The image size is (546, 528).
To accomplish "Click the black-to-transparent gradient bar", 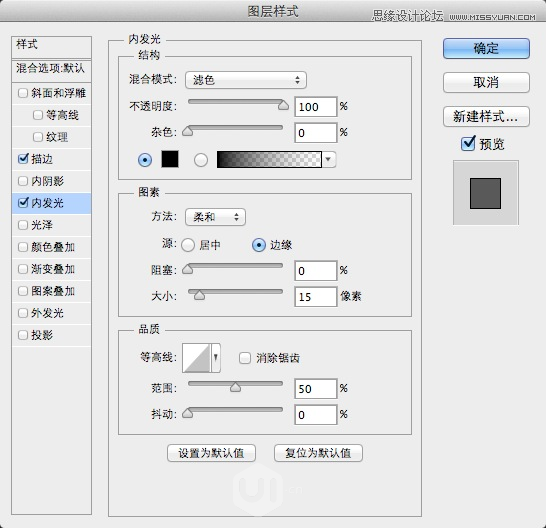I will 269,160.
